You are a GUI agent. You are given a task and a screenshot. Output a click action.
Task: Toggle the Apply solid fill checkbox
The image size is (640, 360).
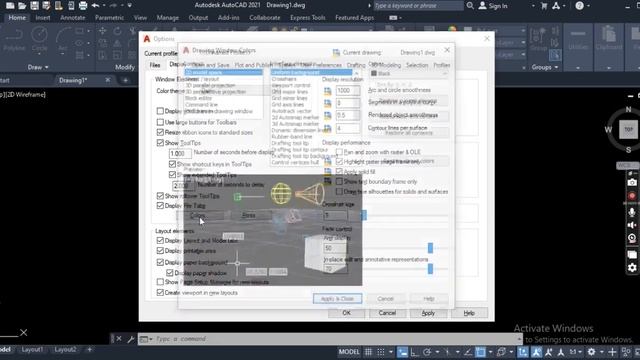[x=339, y=172]
